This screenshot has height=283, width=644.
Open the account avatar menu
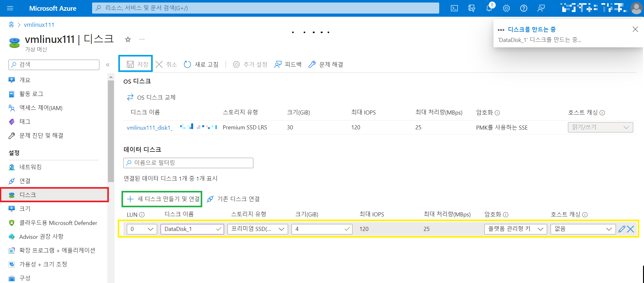click(636, 8)
